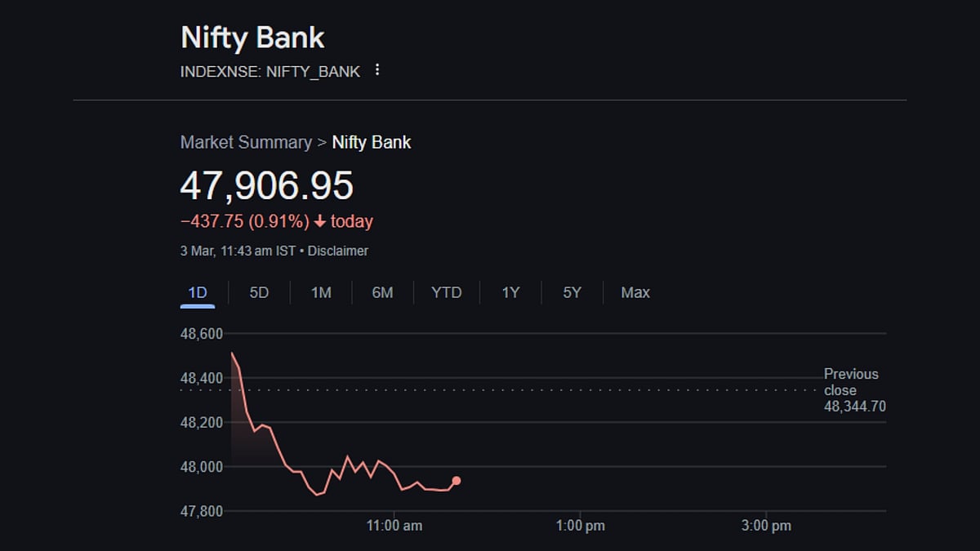Screen dimensions: 980x551
Task: Click the Previous close 48,344.70 label
Action: tap(853, 390)
